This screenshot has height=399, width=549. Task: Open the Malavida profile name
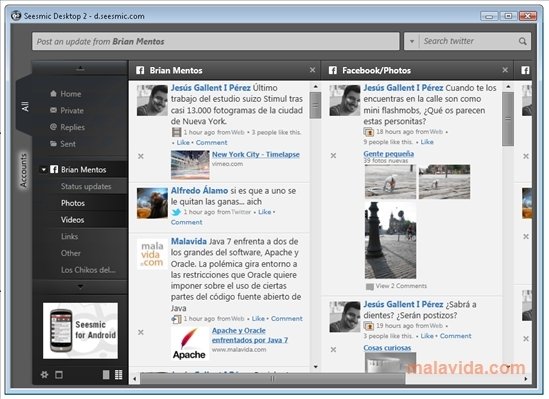pos(189,242)
